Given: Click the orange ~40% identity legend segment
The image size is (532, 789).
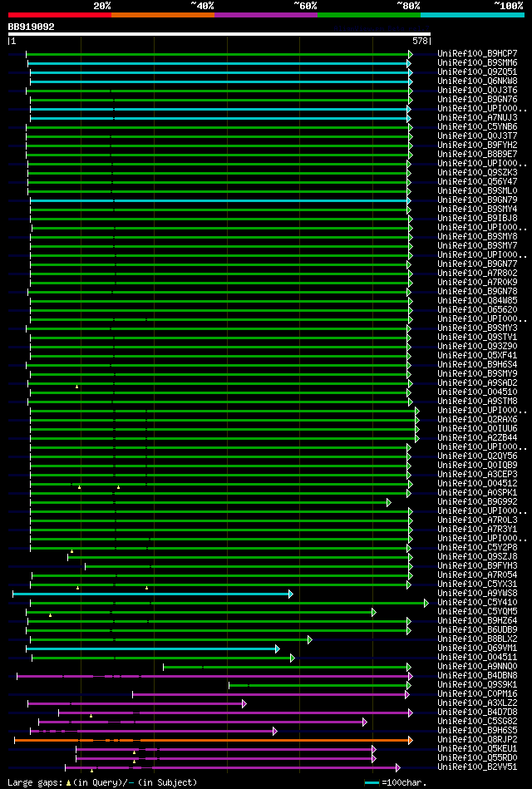Looking at the screenshot, I should pos(163,15).
